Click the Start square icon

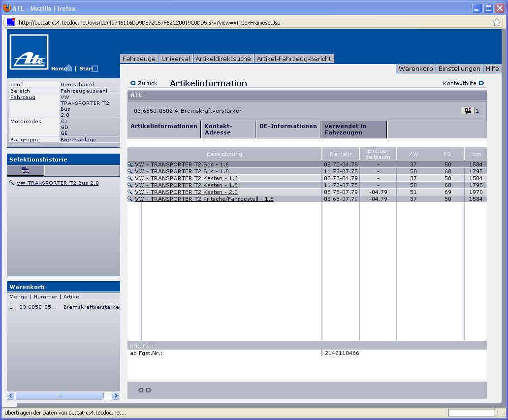tap(95, 69)
